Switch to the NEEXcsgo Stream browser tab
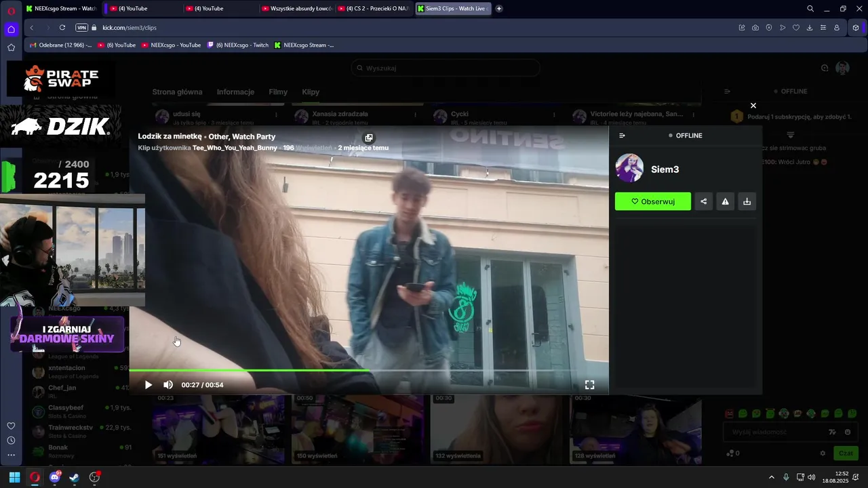This screenshot has height=488, width=868. [61, 9]
